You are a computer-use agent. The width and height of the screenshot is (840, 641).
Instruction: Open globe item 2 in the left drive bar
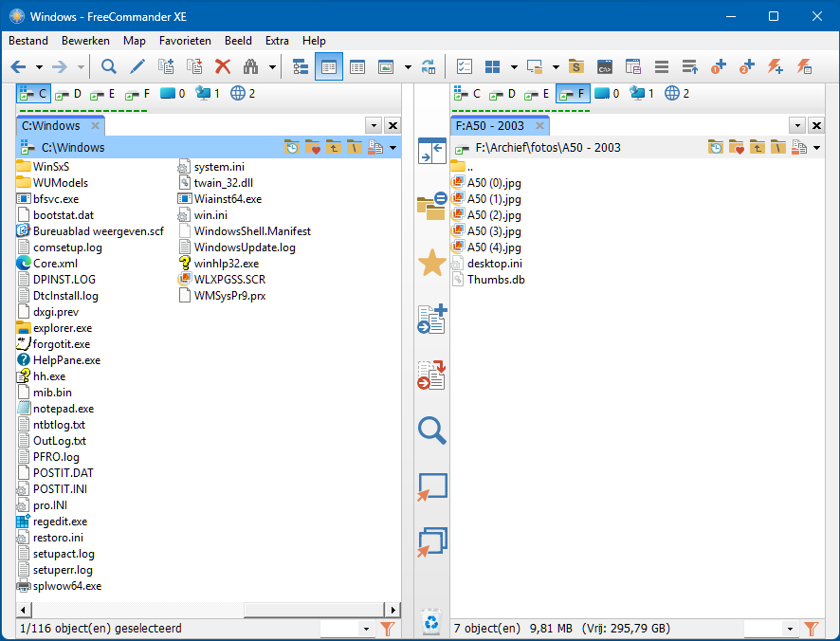tap(243, 94)
